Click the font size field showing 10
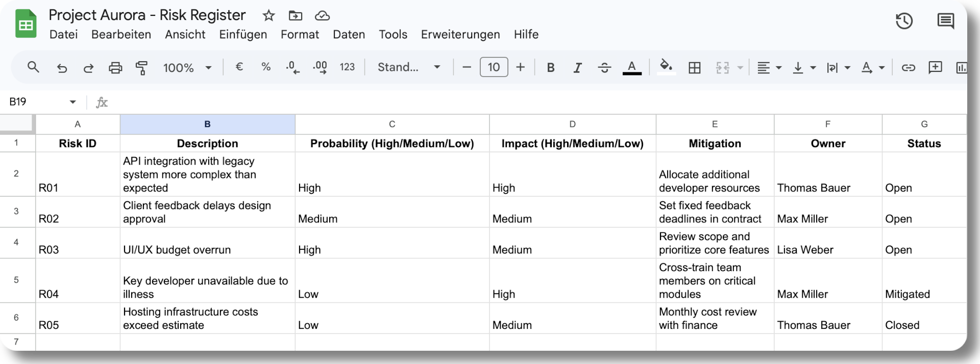The height and width of the screenshot is (364, 980). 494,67
